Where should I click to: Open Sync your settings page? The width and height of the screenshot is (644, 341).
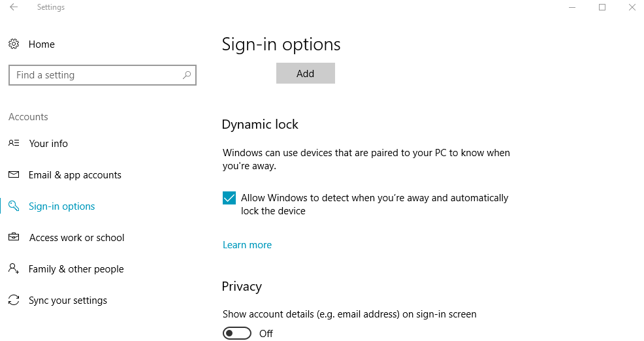point(68,300)
